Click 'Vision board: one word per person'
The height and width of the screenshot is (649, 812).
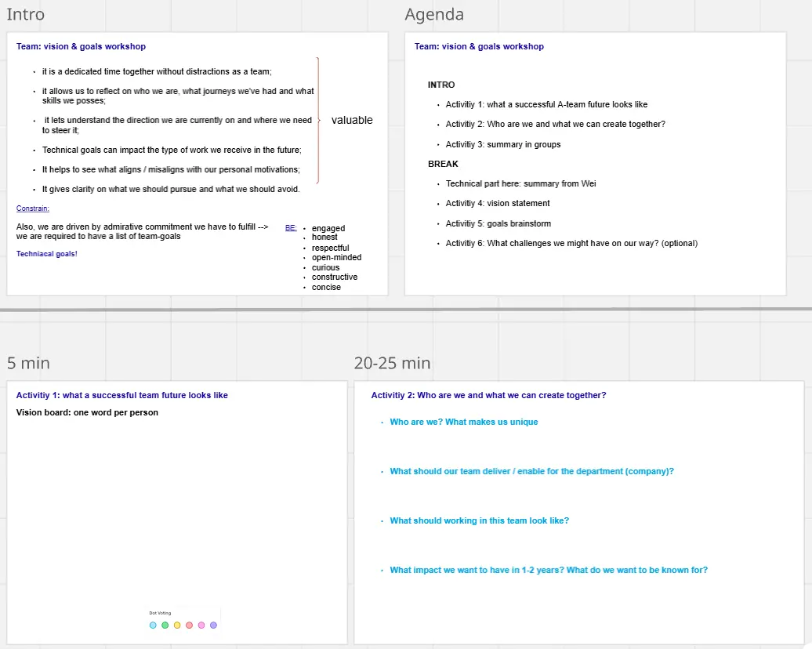pos(87,413)
